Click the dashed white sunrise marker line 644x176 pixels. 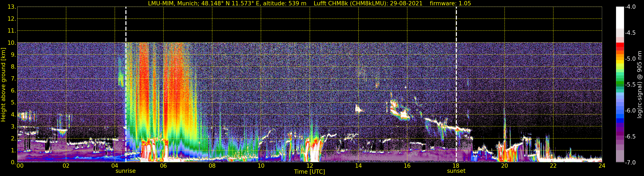(126, 85)
